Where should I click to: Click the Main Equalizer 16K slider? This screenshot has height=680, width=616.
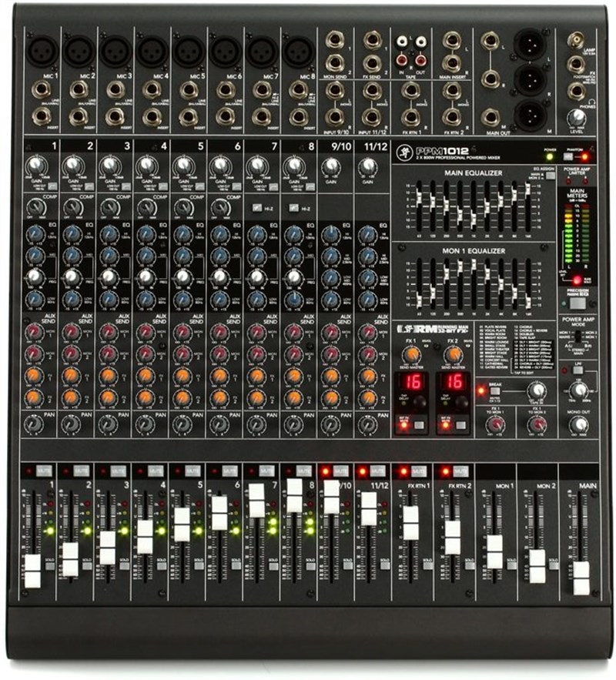pyautogui.click(x=527, y=189)
